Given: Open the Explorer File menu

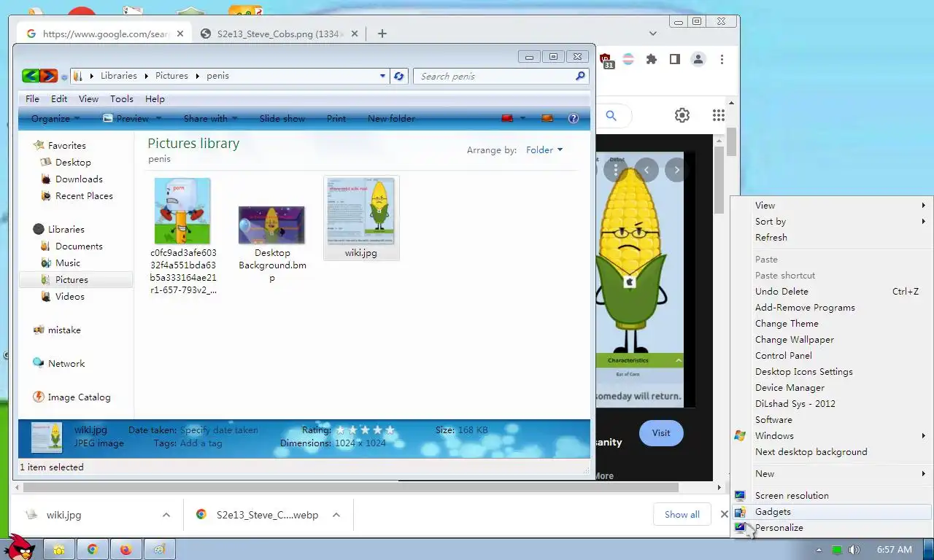Looking at the screenshot, I should tap(33, 98).
